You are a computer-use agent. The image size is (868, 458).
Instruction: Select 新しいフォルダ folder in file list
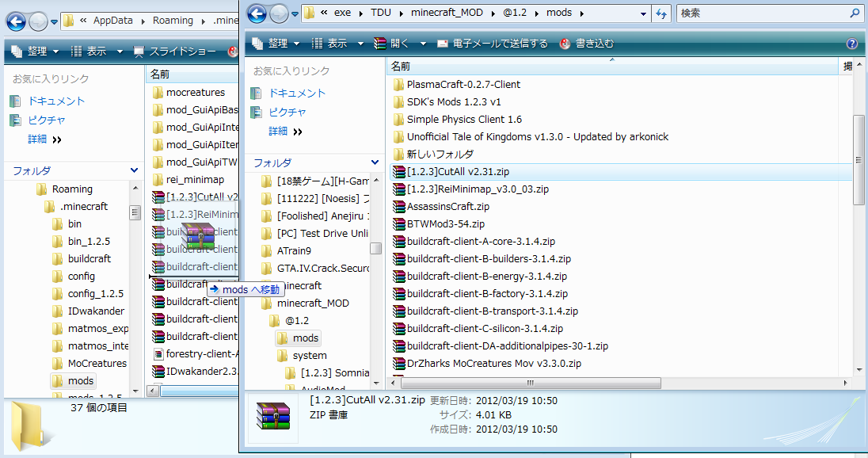click(x=433, y=154)
